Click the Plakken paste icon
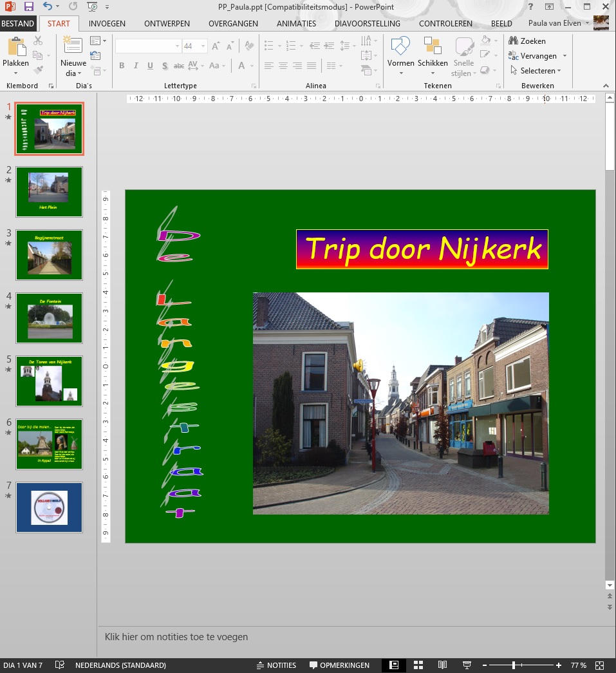Viewport: 616px width, 673px height. coord(16,46)
